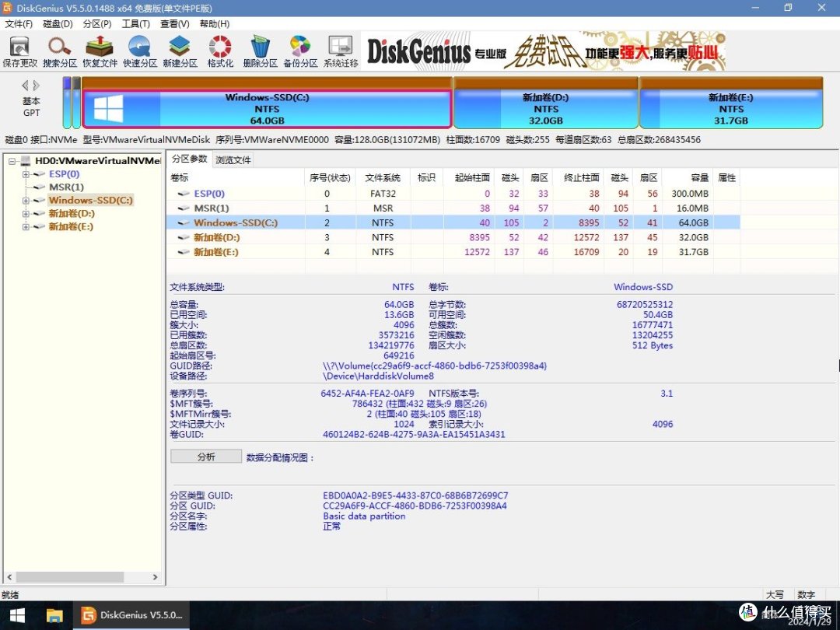Viewport: 840px width, 630px height.
Task: Open the File (文件) menu
Action: (19, 24)
